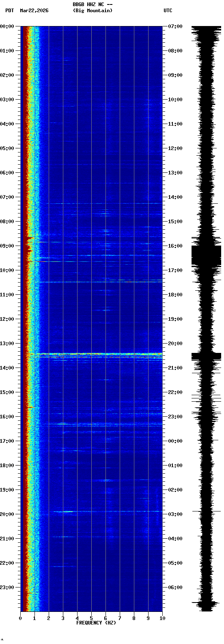Click the 06:00 UTC time label
Screen dimensions: 224x644
click(175, 587)
